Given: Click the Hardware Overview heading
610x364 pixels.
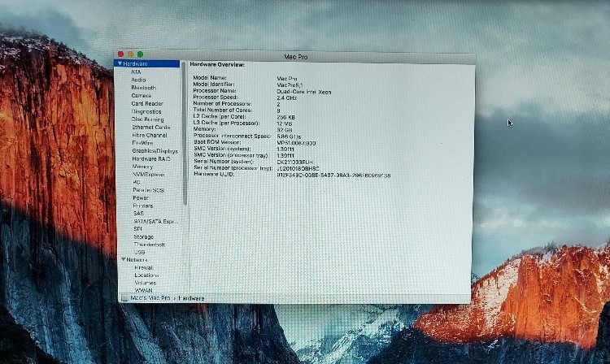Looking at the screenshot, I should (217, 64).
